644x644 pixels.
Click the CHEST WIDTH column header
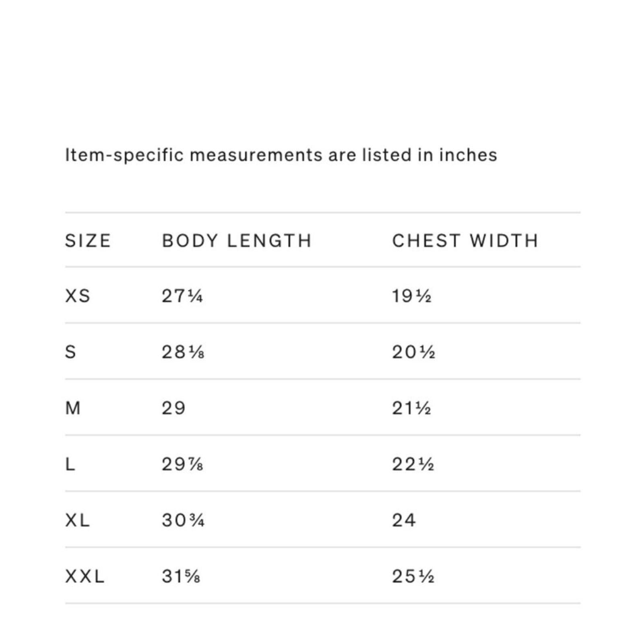[x=465, y=241]
